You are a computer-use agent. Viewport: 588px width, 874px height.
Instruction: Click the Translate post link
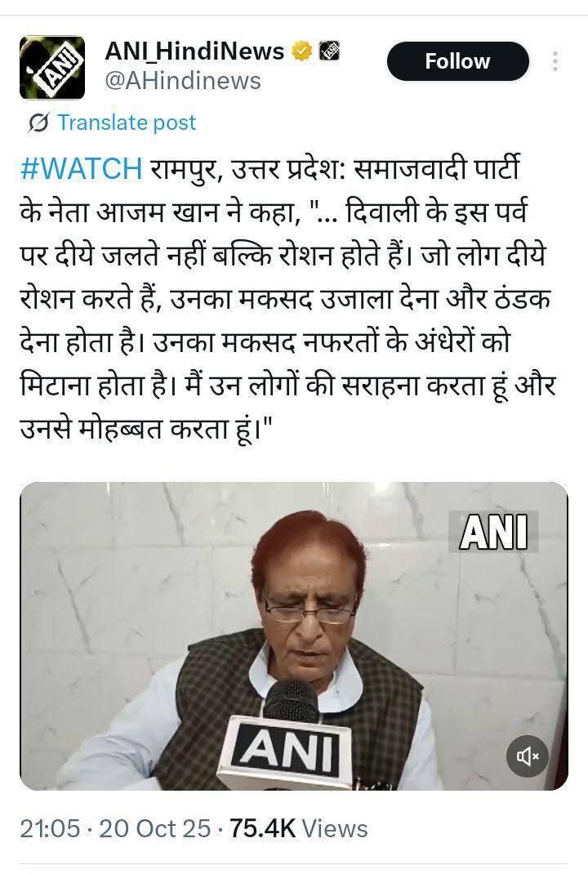coord(127,123)
